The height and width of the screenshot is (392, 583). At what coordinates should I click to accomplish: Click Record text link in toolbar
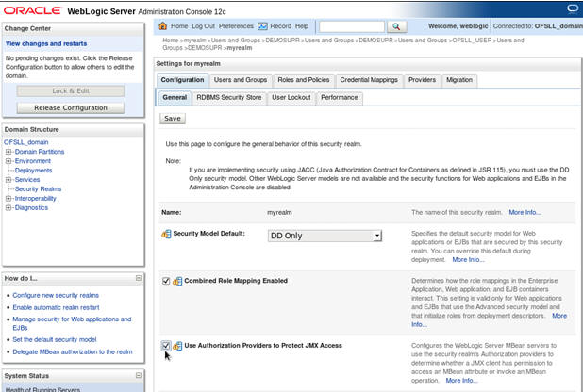pyautogui.click(x=281, y=26)
